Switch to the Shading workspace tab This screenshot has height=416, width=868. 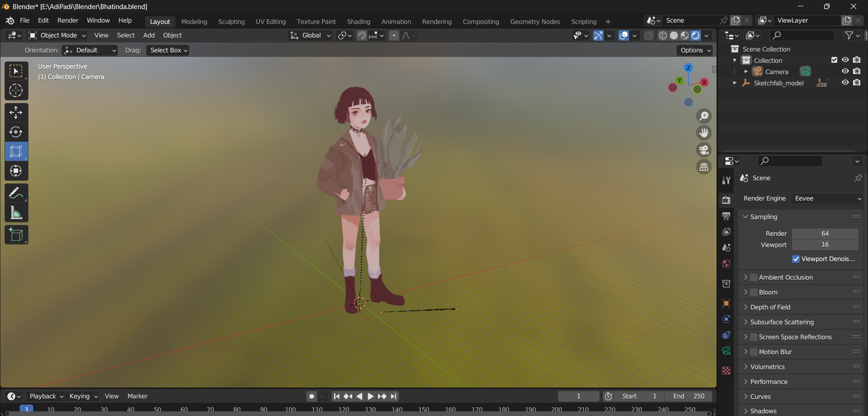[x=359, y=22]
